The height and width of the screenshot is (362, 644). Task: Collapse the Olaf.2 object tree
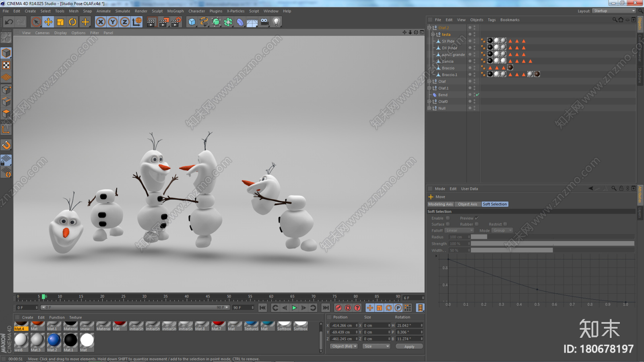click(429, 28)
